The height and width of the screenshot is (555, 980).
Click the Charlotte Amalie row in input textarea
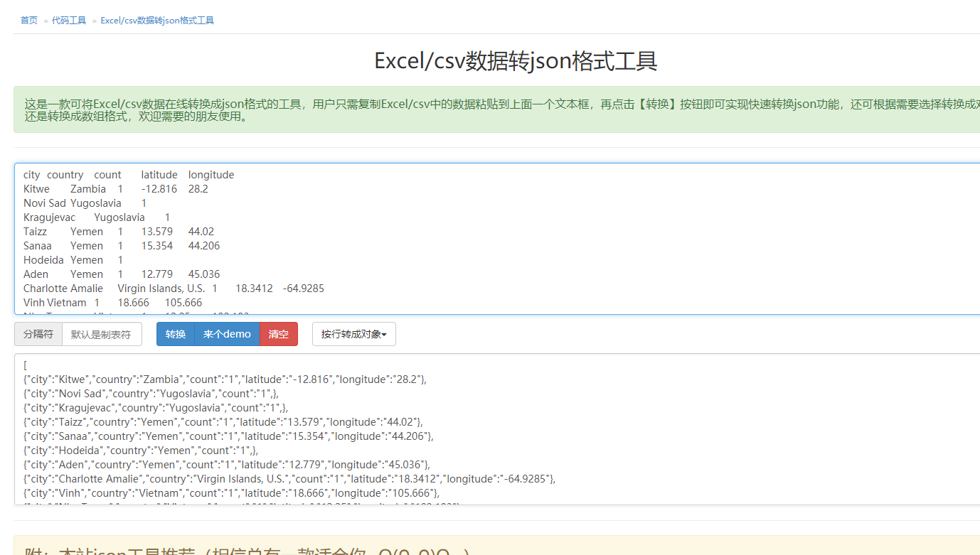coord(174,289)
